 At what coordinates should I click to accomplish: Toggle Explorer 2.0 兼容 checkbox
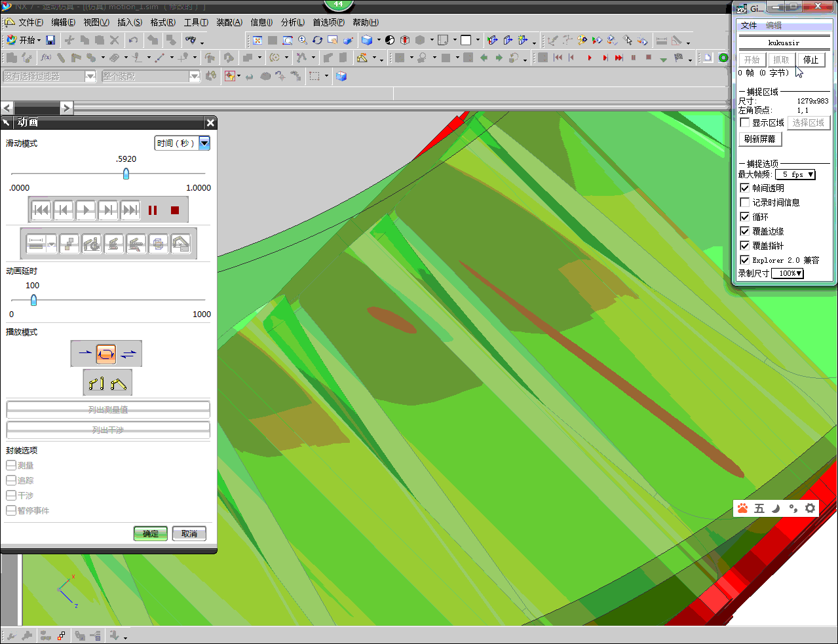coord(745,260)
